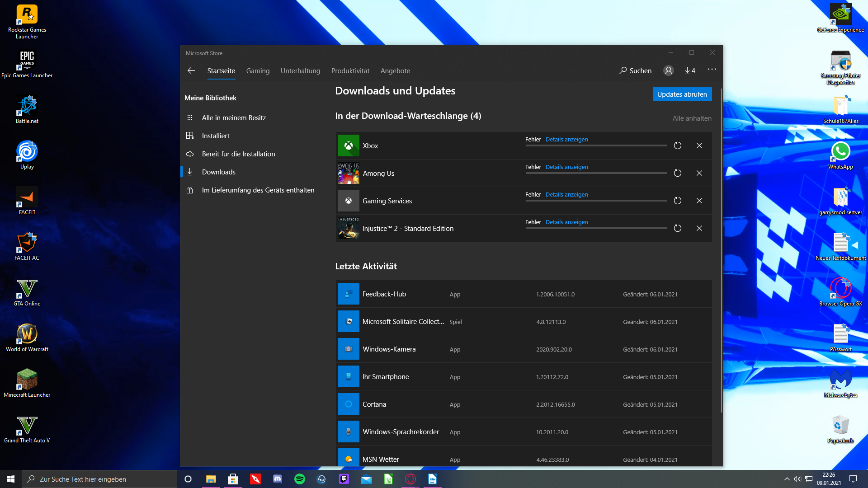Screen dimensions: 868x488
Task: Switch to the Gaming tab
Action: pos(258,70)
